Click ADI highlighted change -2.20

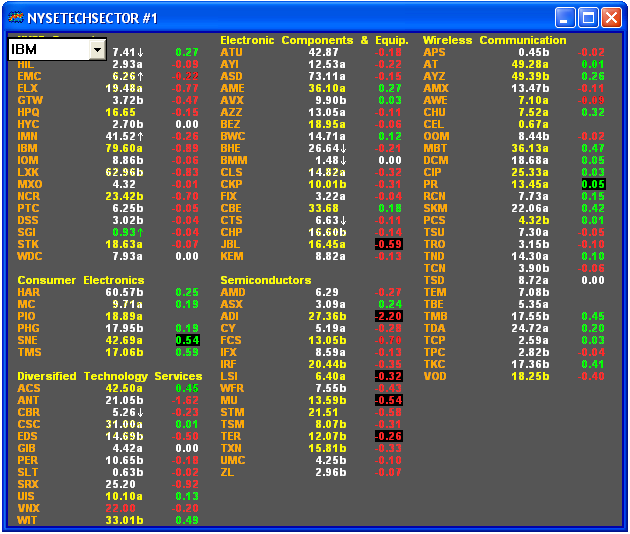[x=389, y=316]
